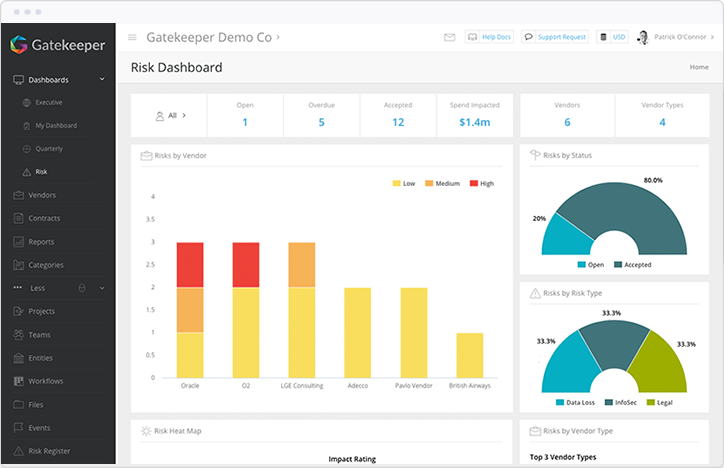
Task: Click the Help Docs button
Action: [490, 37]
